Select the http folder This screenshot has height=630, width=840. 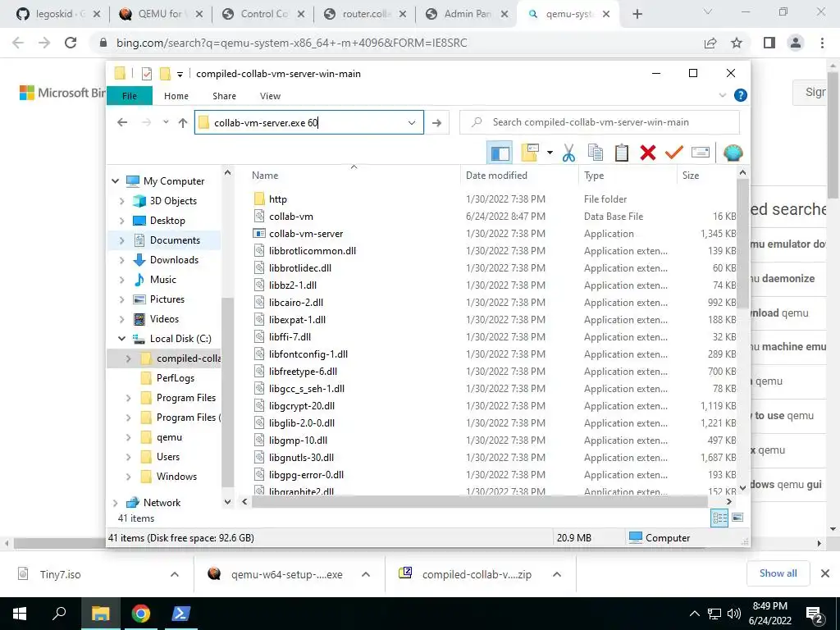(277, 199)
